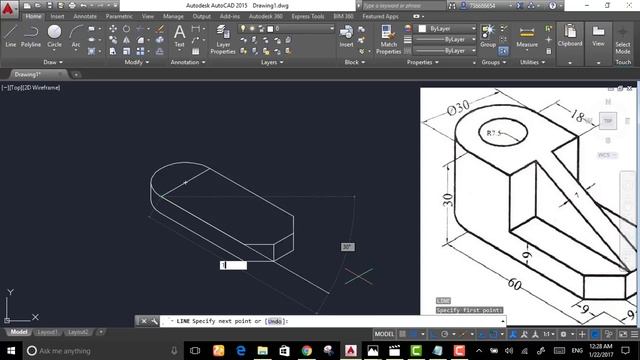
Task: Open the Quick Calculator in Utilities panel
Action: [x=549, y=51]
